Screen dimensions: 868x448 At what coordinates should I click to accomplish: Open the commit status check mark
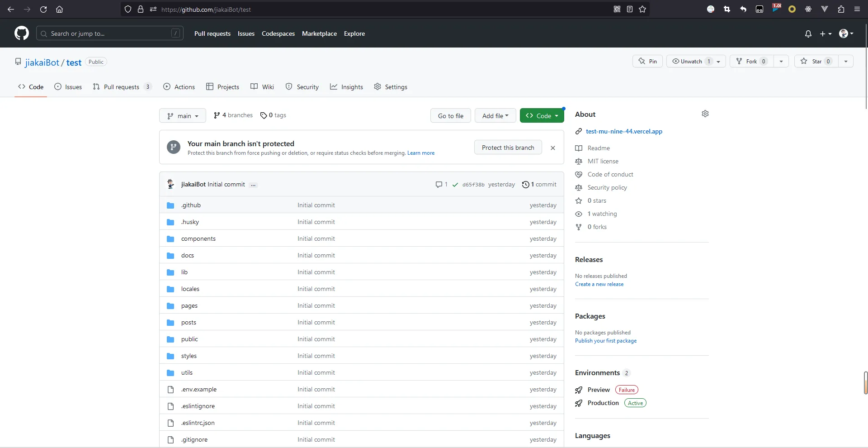[455, 185]
